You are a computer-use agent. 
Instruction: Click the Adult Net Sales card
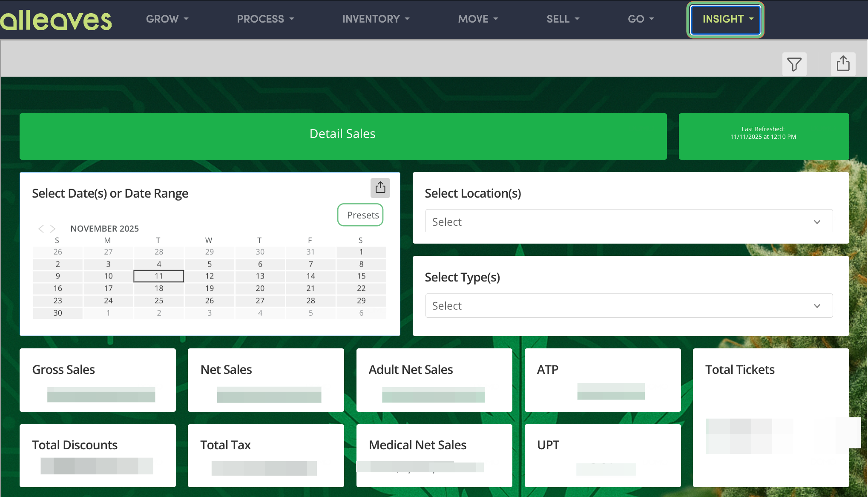(x=434, y=380)
